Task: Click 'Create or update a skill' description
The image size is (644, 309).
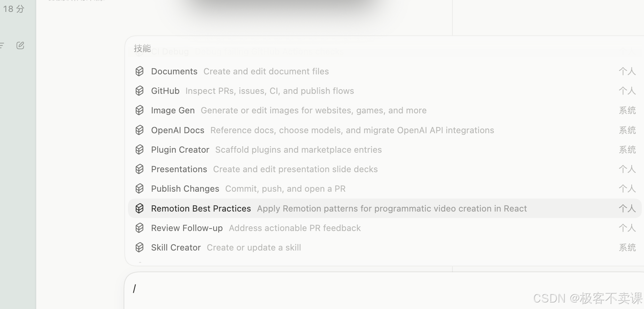Action: pyautogui.click(x=254, y=247)
